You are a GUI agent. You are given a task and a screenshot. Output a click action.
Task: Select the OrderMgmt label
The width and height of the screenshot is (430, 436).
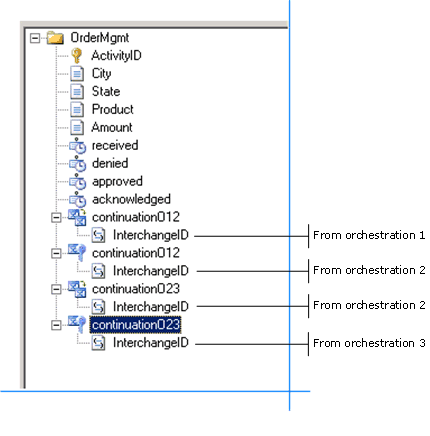[100, 38]
